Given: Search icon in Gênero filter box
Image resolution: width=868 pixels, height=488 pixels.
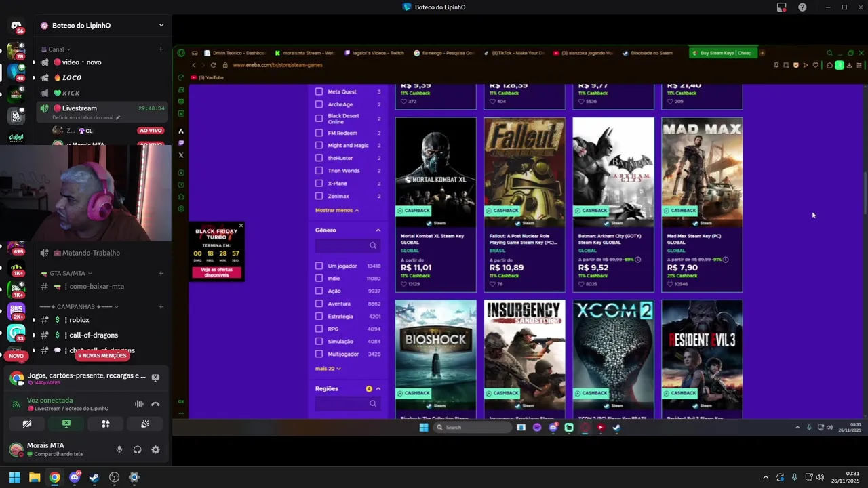Looking at the screenshot, I should [x=372, y=245].
